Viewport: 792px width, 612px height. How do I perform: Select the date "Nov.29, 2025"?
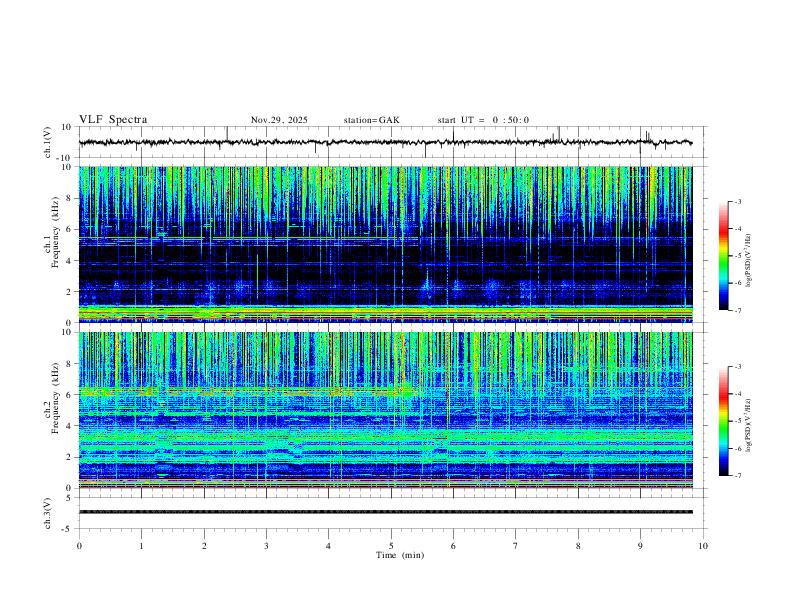coord(279,120)
